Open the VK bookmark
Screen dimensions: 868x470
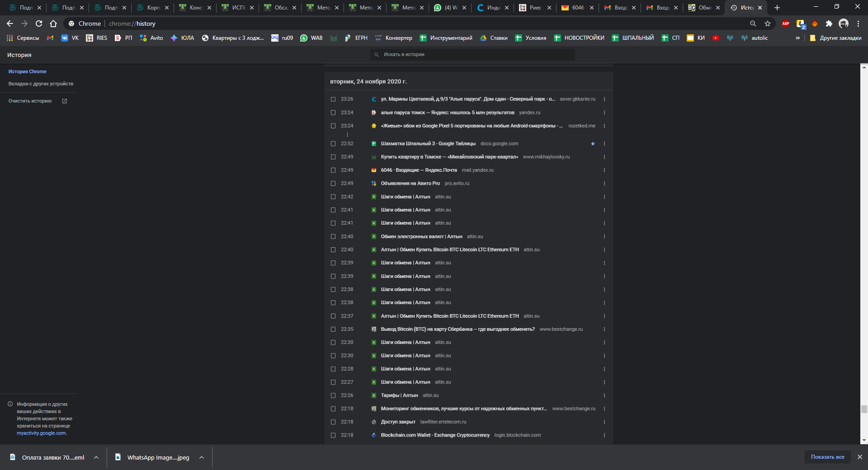click(70, 38)
